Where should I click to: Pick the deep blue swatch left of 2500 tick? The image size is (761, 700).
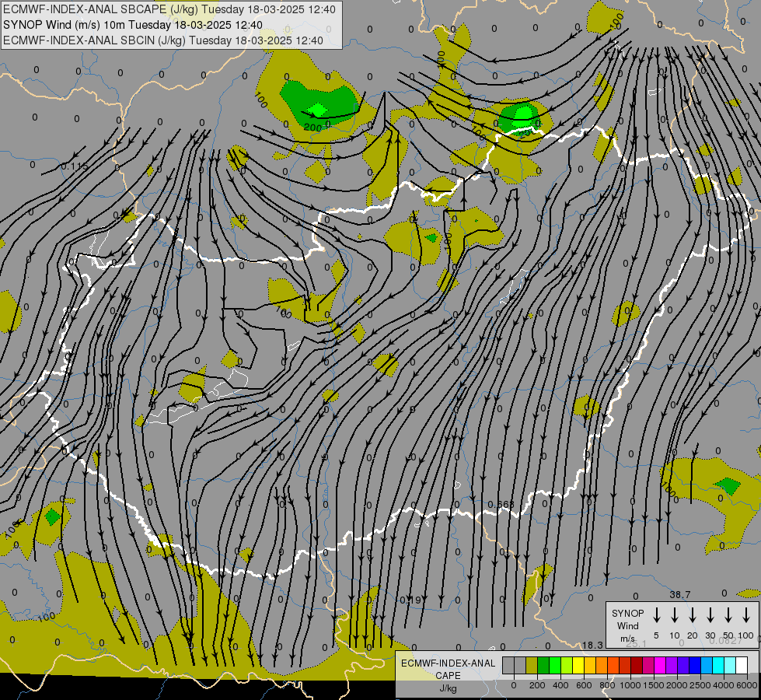696,666
